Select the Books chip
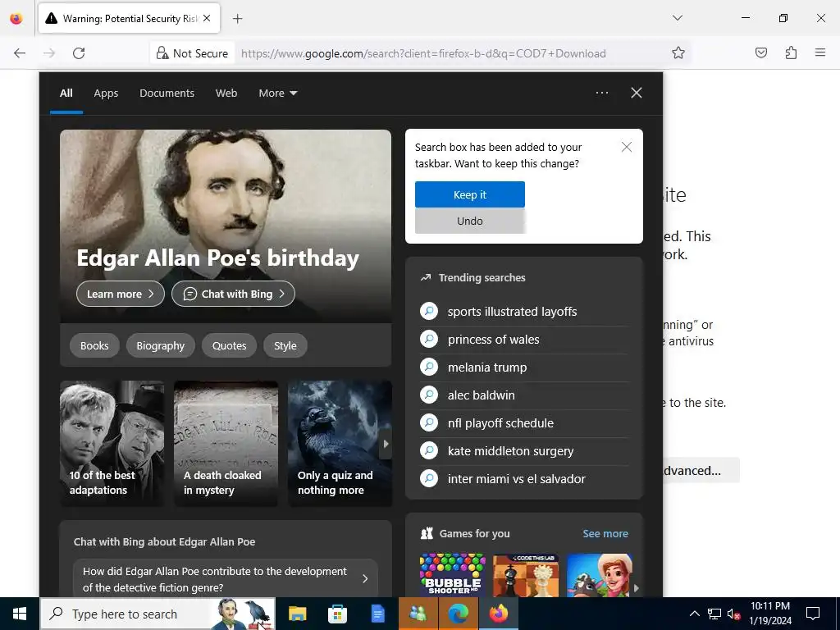 click(94, 345)
